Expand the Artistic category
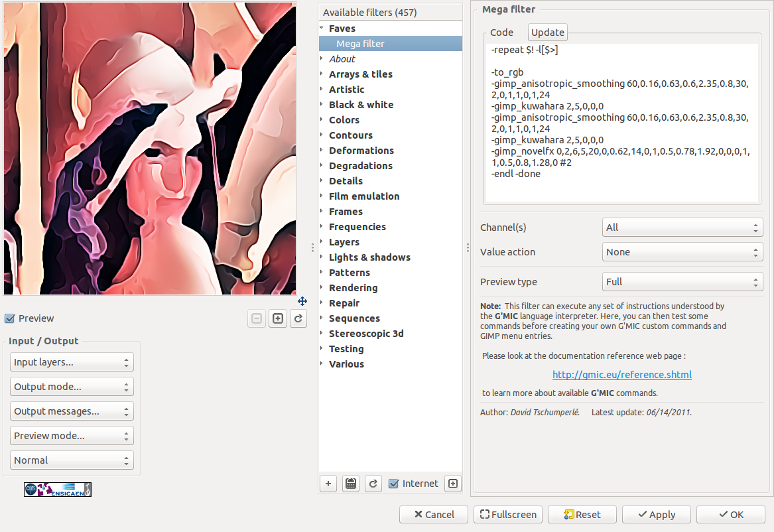Image resolution: width=774 pixels, height=532 pixels. [322, 90]
